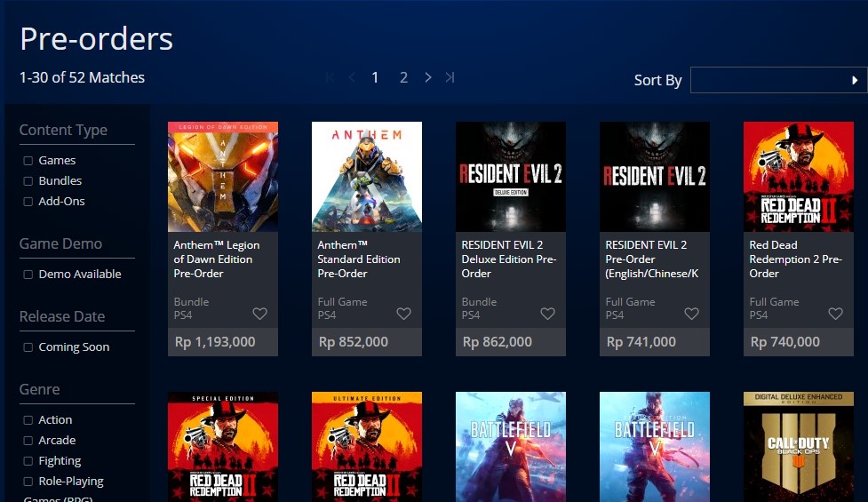The height and width of the screenshot is (502, 868).
Task: Heart icon on RESIDENT EVIL 2 Pre-Order (English/Chinese)
Action: pyautogui.click(x=691, y=314)
